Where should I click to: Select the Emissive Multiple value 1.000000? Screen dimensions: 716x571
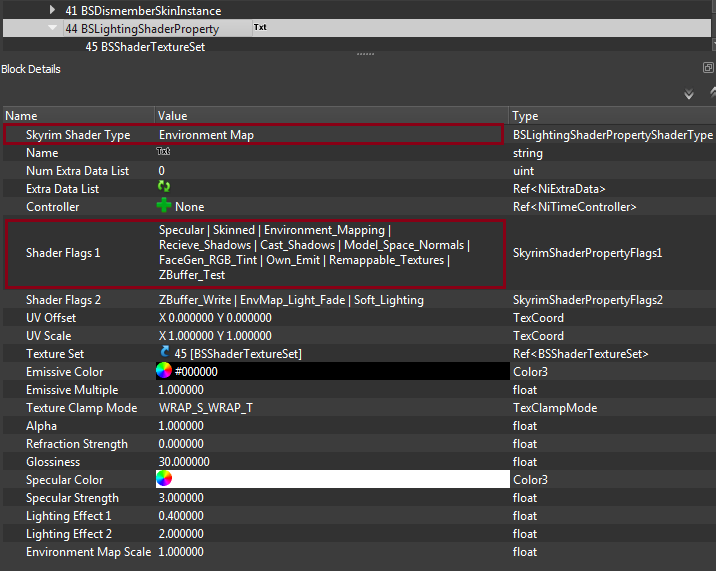click(181, 390)
